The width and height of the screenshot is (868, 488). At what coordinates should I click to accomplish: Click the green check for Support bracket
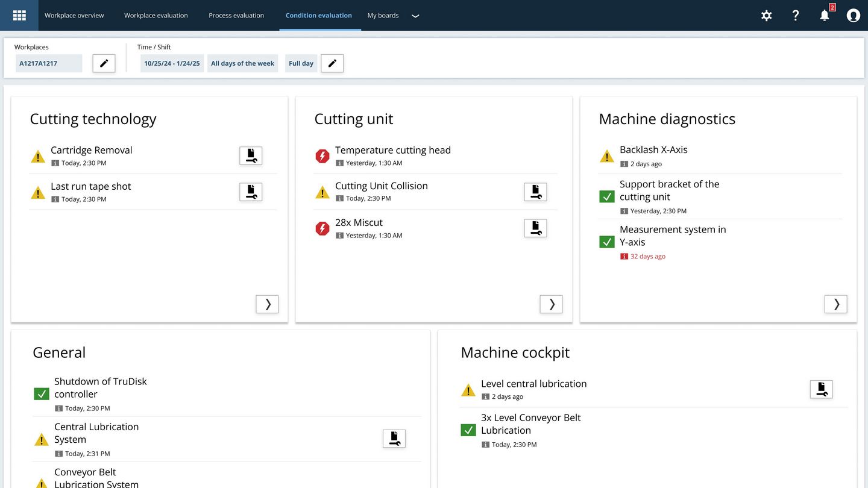coord(607,196)
